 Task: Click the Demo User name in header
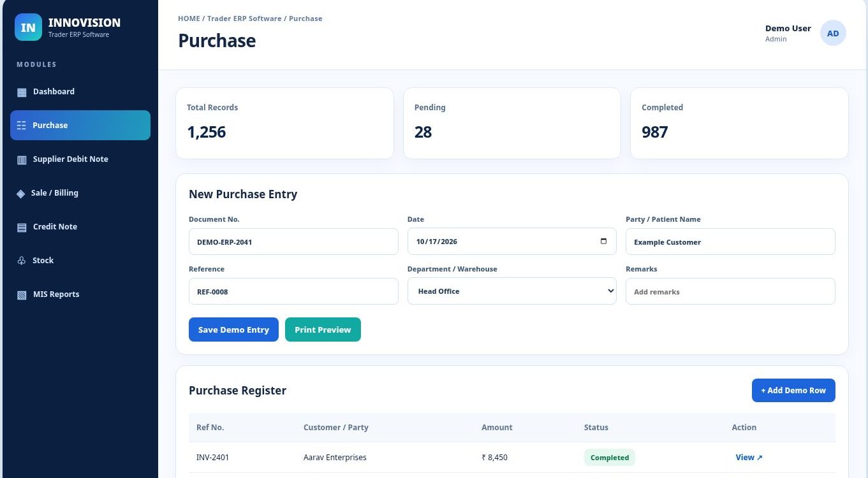788,28
